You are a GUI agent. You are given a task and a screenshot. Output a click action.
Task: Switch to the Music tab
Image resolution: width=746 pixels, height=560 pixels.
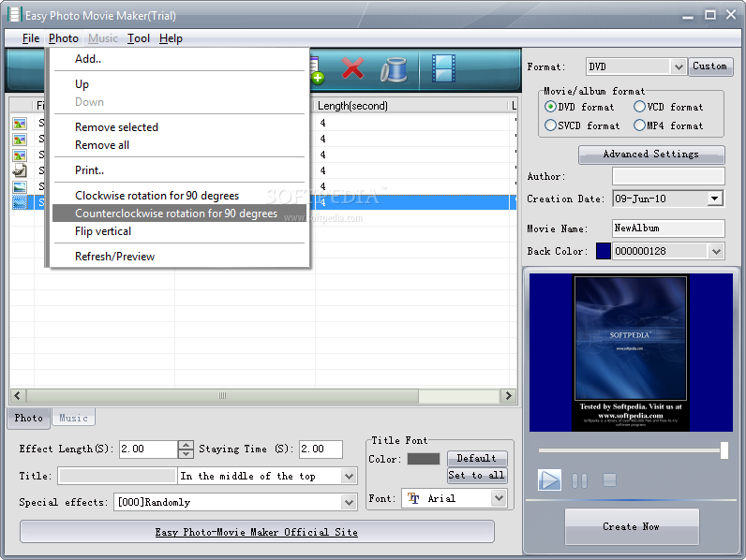tap(73, 418)
